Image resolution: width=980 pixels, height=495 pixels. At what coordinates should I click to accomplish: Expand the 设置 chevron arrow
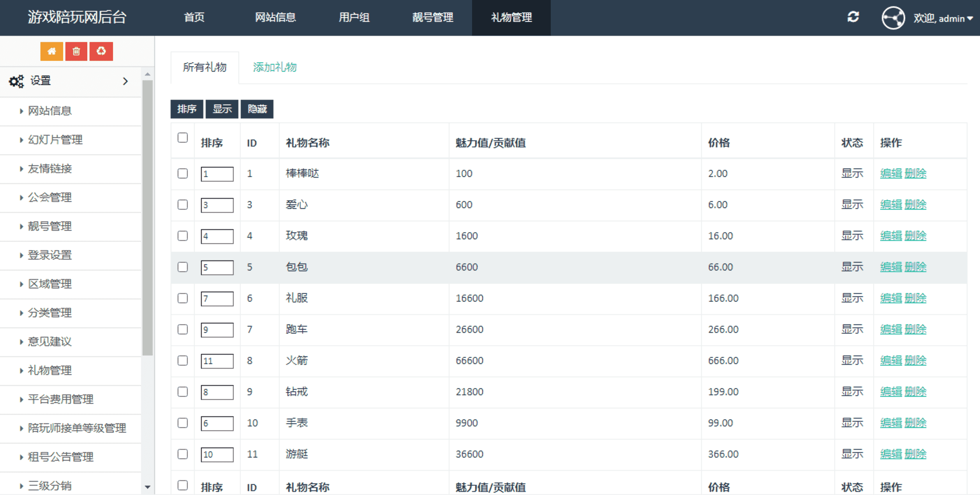tap(125, 81)
